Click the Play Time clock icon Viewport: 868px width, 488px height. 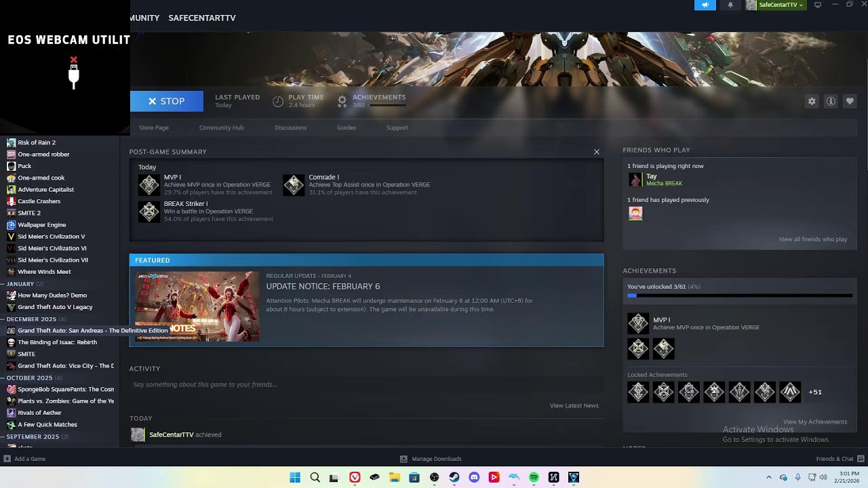click(278, 101)
